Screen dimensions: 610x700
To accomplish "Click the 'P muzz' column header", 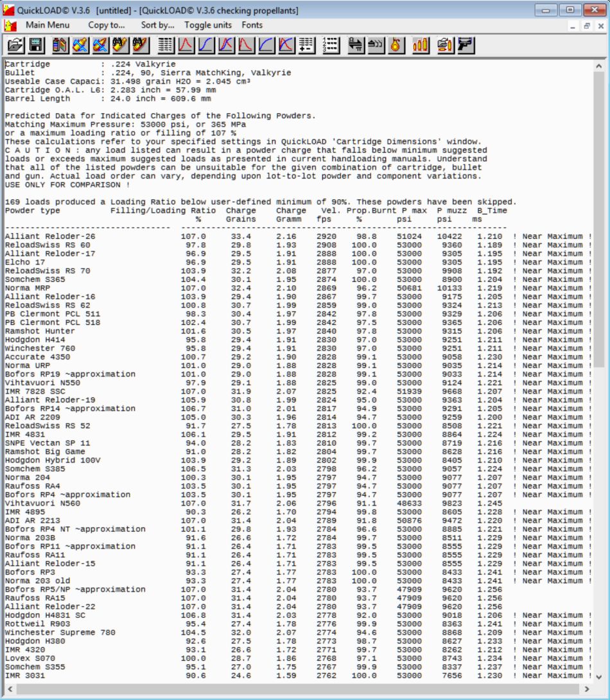I will 451,210.
